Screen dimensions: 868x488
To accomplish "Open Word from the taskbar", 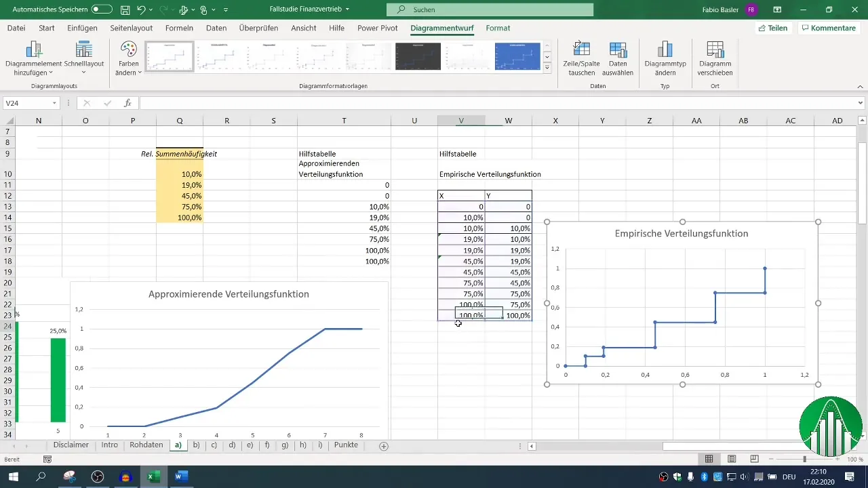I will tap(181, 476).
